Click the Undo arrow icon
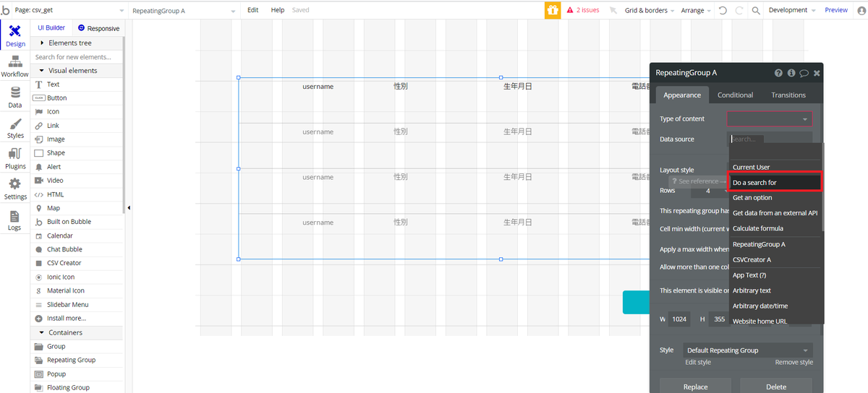Screen dimensions: 868x393 723,10
